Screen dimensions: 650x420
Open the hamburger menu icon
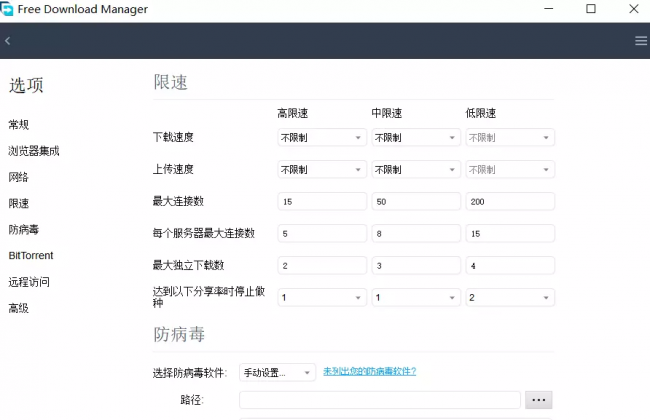[x=641, y=41]
